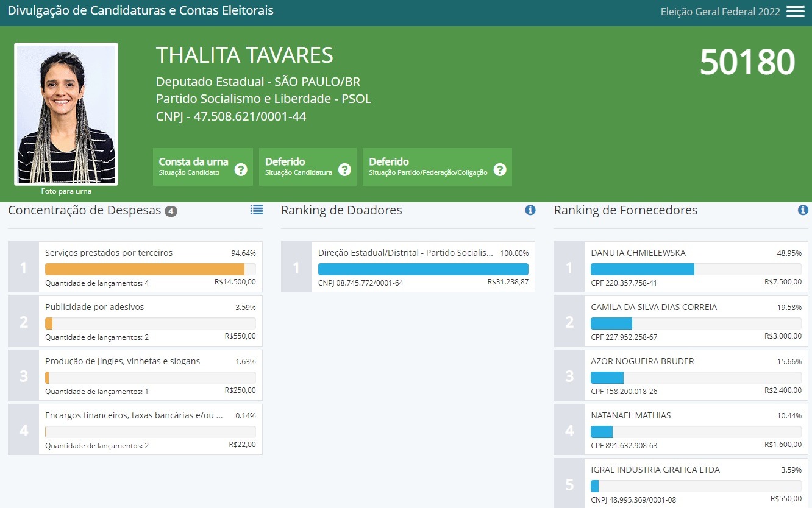Open the hamburger menu at top right
The height and width of the screenshot is (508, 812).
pos(795,12)
